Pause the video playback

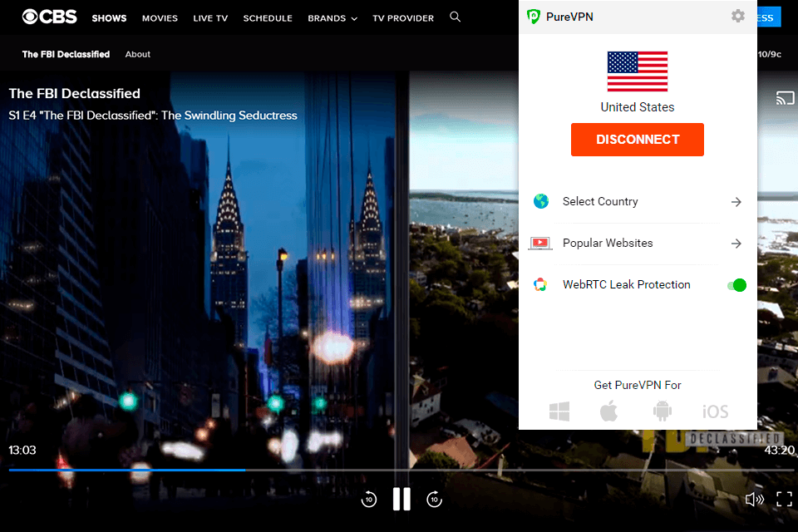point(401,499)
